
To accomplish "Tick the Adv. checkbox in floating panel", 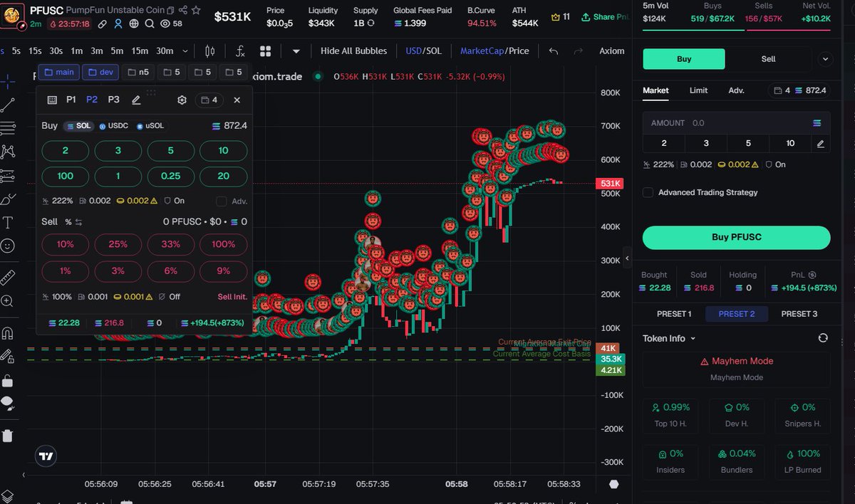I will tap(222, 201).
